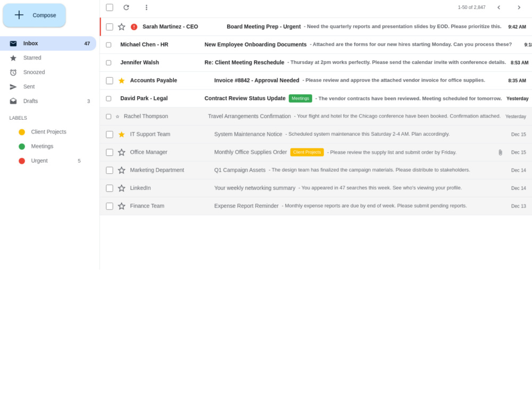Open the Client Projects label
Screen dimensions: 532x399
click(48, 132)
